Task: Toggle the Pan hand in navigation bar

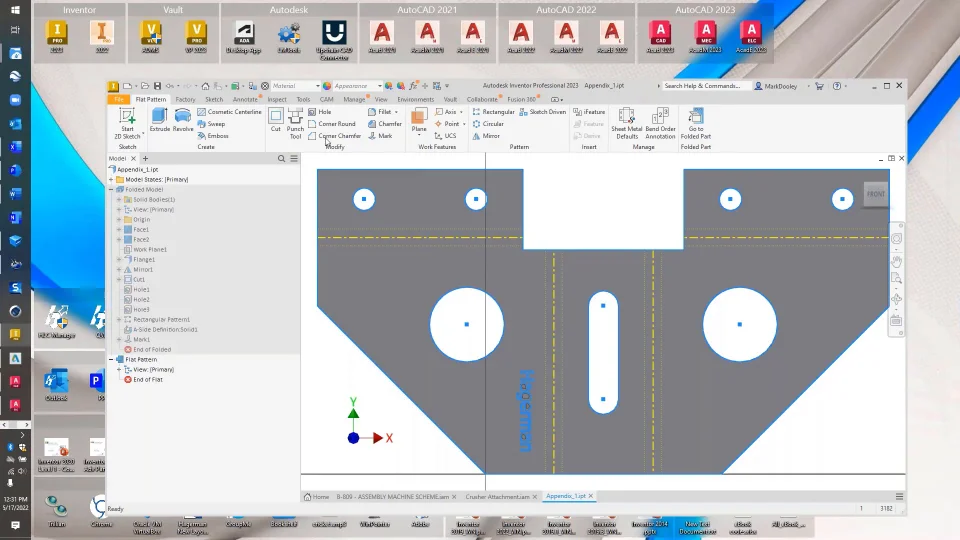Action: pyautogui.click(x=896, y=261)
